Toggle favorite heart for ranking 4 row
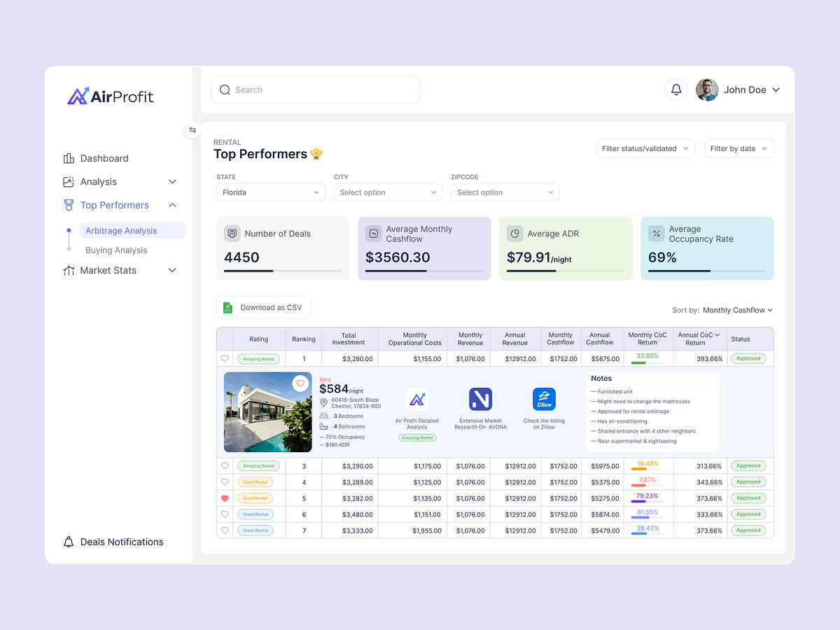Screen dimensions: 840x630 (x=225, y=482)
